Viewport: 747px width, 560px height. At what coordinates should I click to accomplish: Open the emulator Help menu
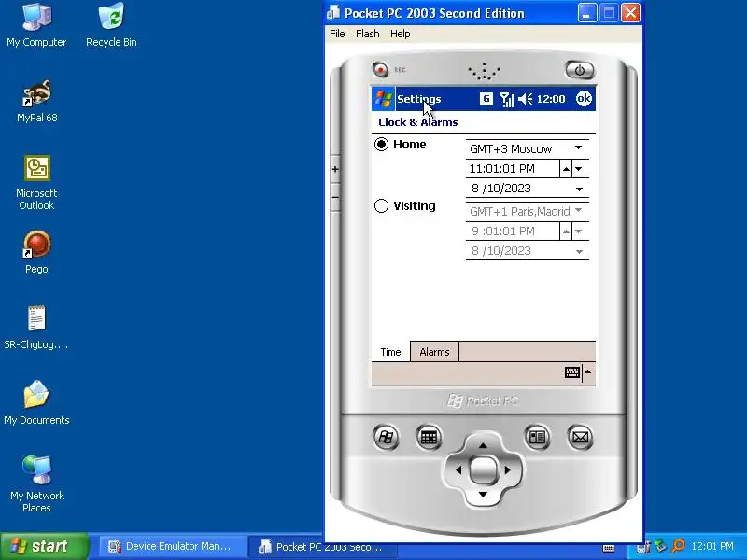401,34
